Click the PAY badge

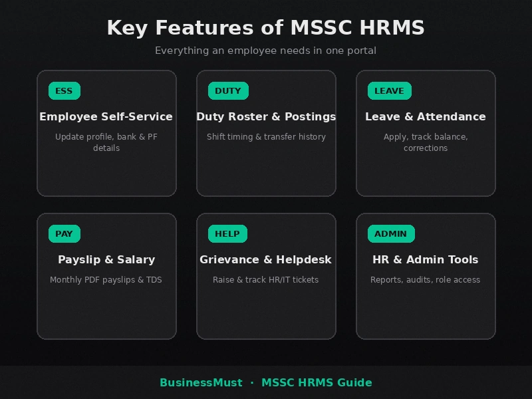point(65,234)
